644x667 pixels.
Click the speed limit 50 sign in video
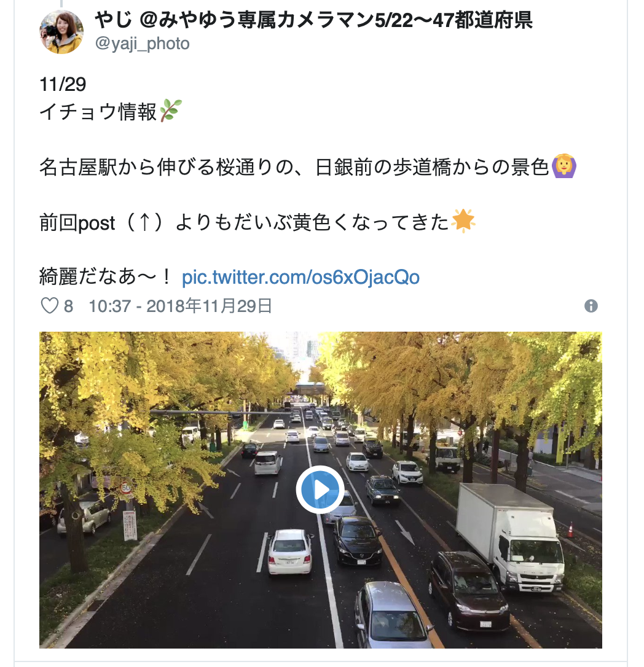126,487
